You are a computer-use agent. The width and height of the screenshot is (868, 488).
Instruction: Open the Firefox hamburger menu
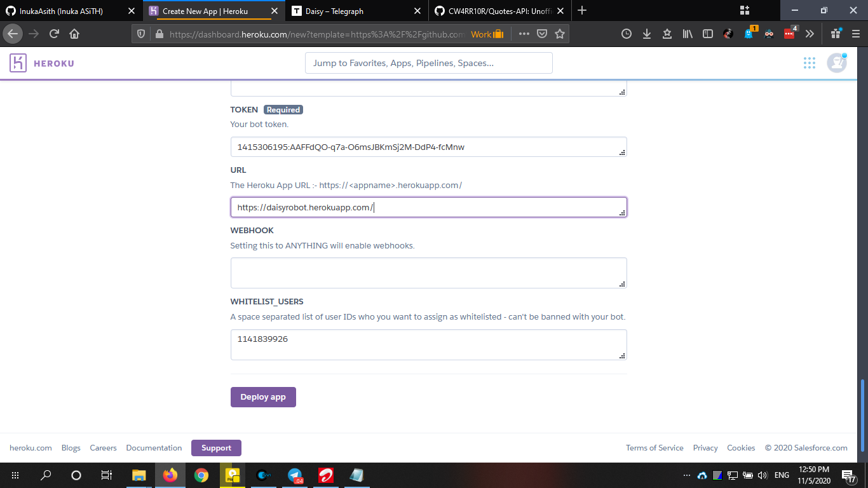pos(855,34)
